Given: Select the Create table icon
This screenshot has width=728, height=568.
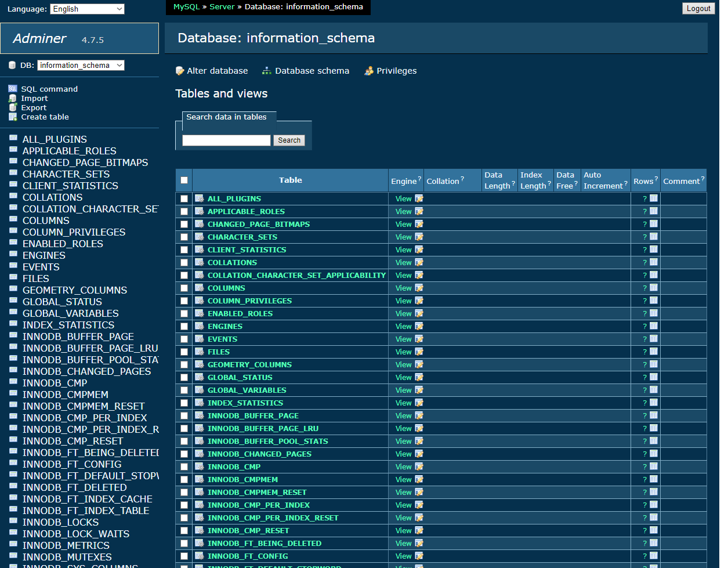Looking at the screenshot, I should [x=12, y=117].
